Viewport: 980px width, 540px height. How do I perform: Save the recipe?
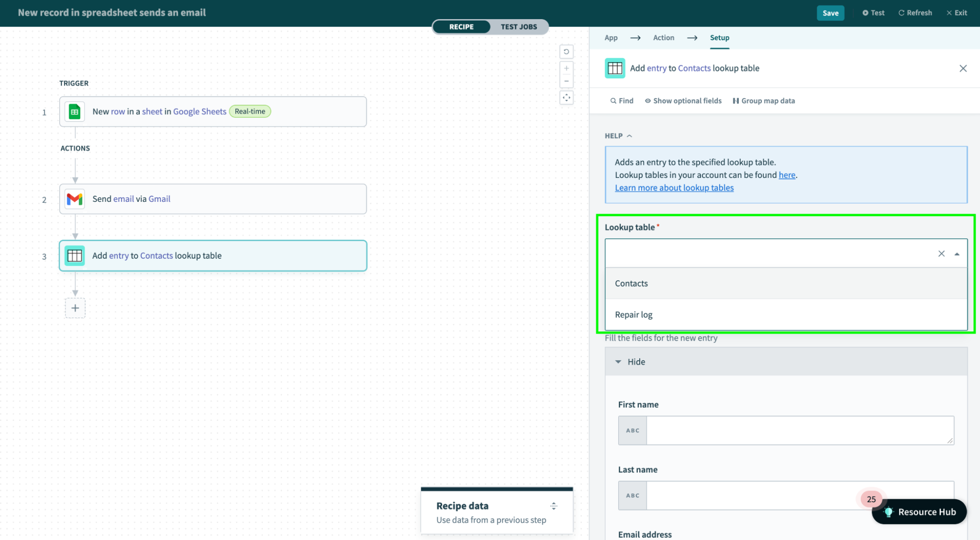pos(830,13)
